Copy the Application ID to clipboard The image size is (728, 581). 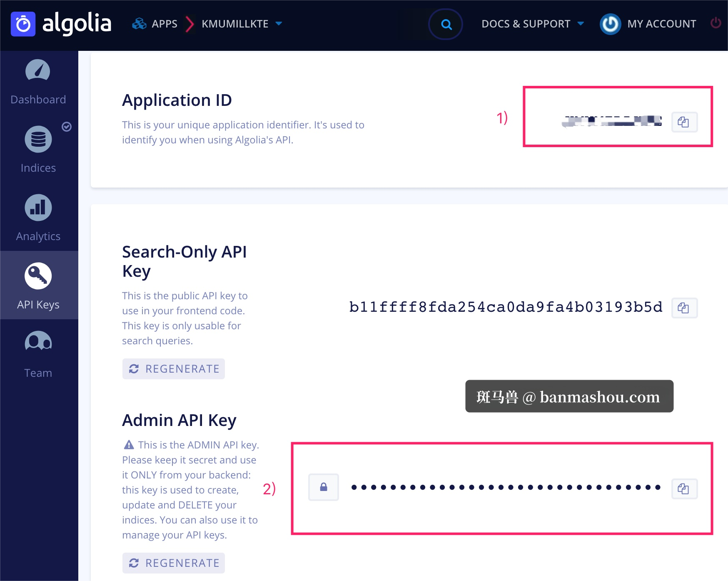684,122
